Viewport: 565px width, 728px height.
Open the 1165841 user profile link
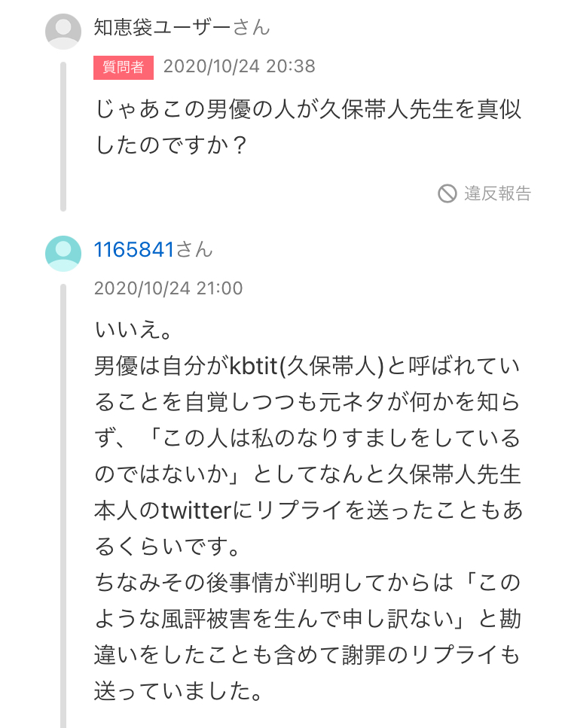pyautogui.click(x=134, y=250)
